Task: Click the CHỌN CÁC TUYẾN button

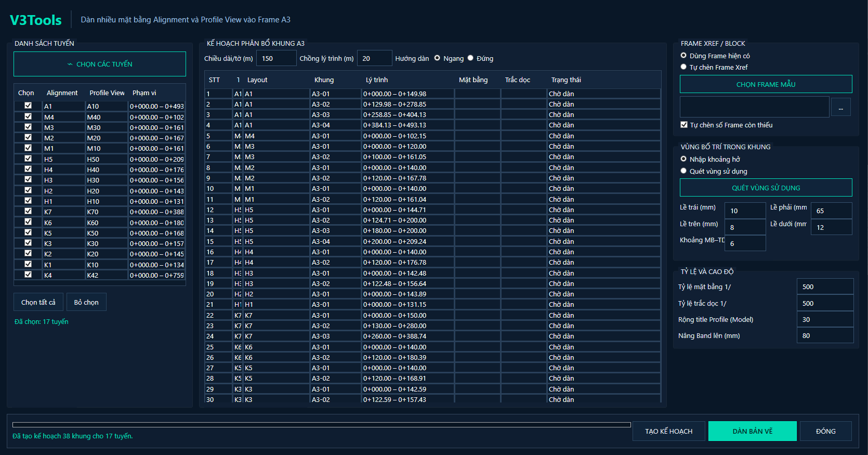Action: tap(100, 64)
